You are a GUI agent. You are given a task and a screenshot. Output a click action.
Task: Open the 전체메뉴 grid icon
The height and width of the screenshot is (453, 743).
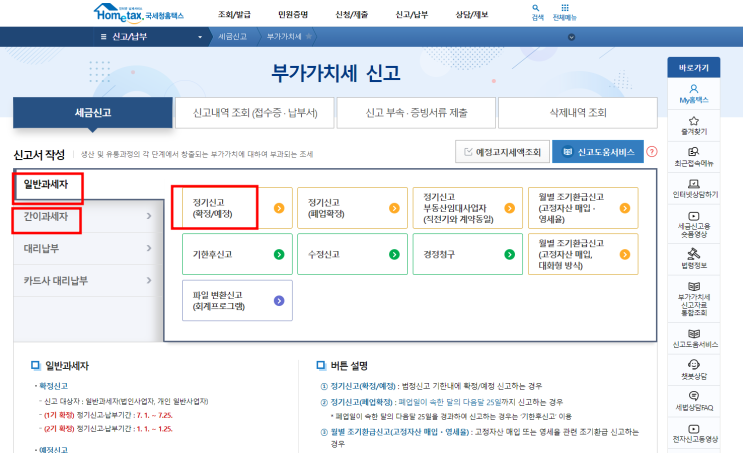(565, 8)
